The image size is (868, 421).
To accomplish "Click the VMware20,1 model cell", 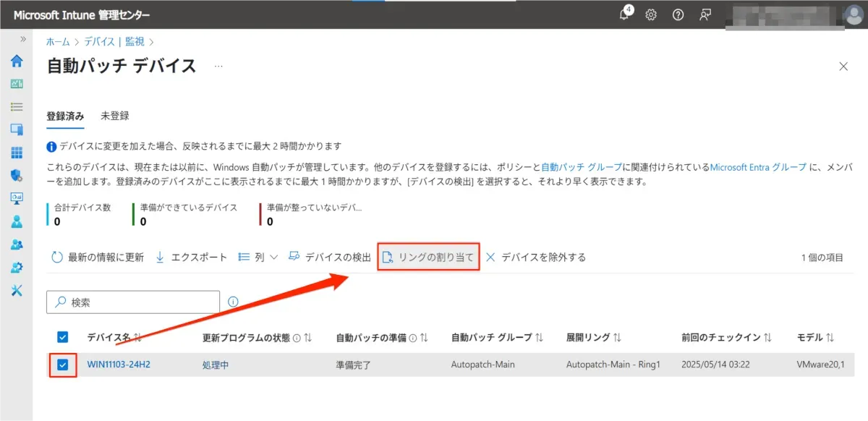I will (x=821, y=365).
